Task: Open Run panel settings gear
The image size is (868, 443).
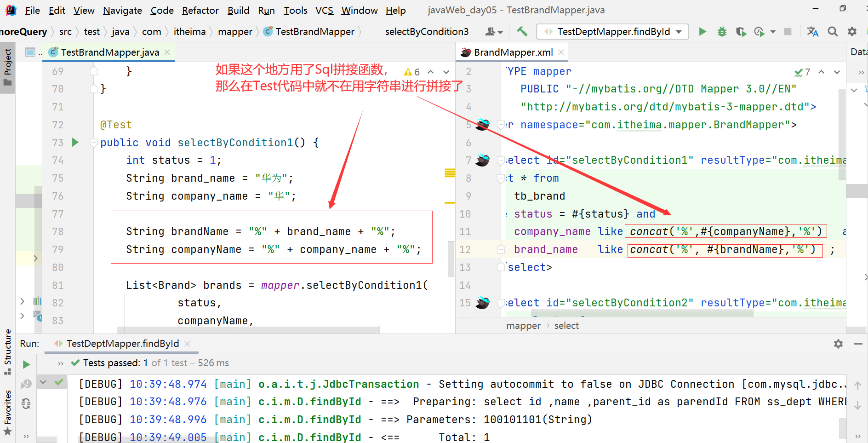Action: click(x=838, y=344)
